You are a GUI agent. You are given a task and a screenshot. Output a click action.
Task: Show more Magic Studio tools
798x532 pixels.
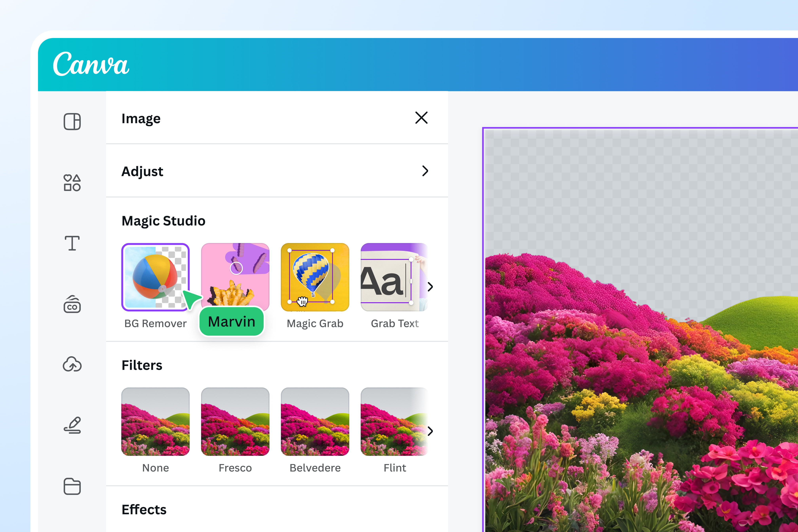tap(430, 287)
